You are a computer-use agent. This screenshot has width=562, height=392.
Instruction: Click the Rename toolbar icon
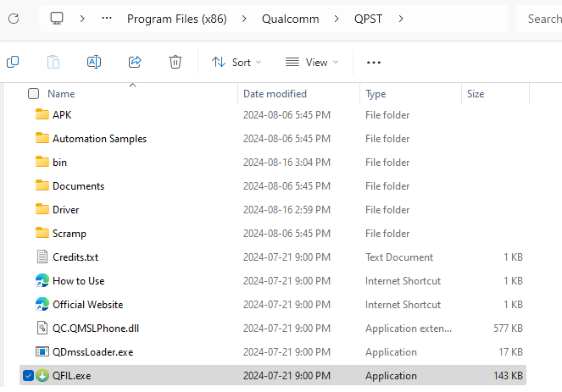click(94, 62)
